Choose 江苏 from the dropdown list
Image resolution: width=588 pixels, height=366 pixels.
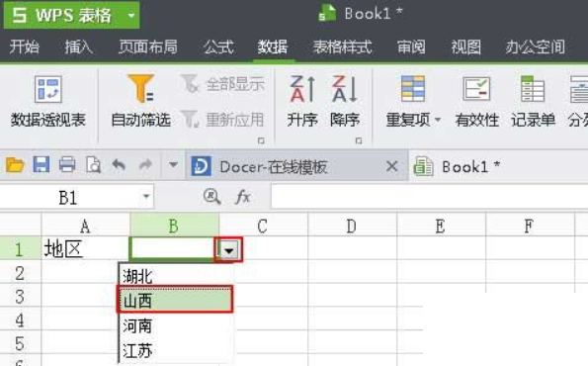click(176, 350)
